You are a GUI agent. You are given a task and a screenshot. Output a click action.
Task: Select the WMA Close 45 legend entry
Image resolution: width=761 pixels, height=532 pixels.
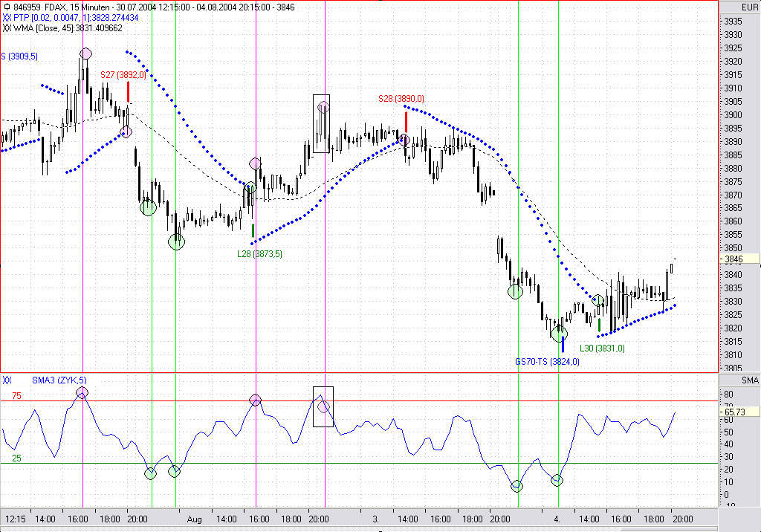[67, 28]
